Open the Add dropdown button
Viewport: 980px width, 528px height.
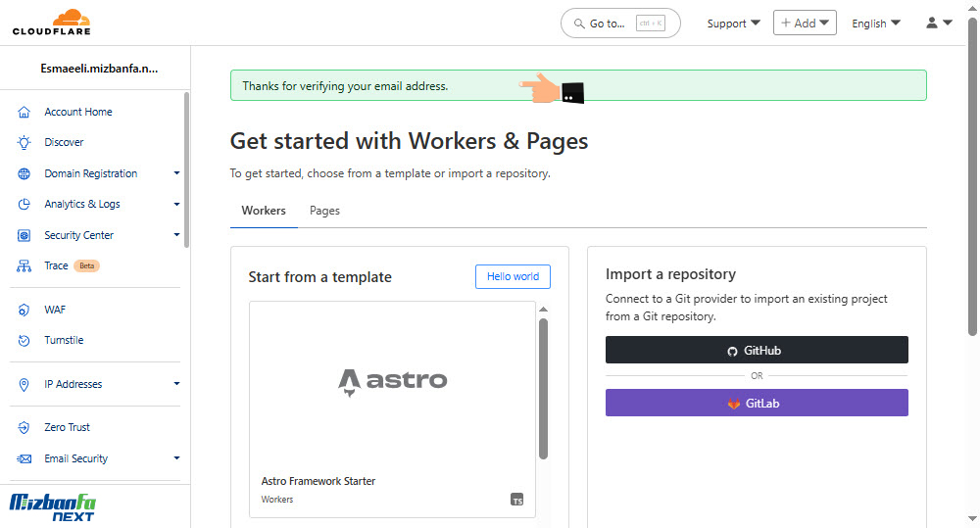pos(805,23)
